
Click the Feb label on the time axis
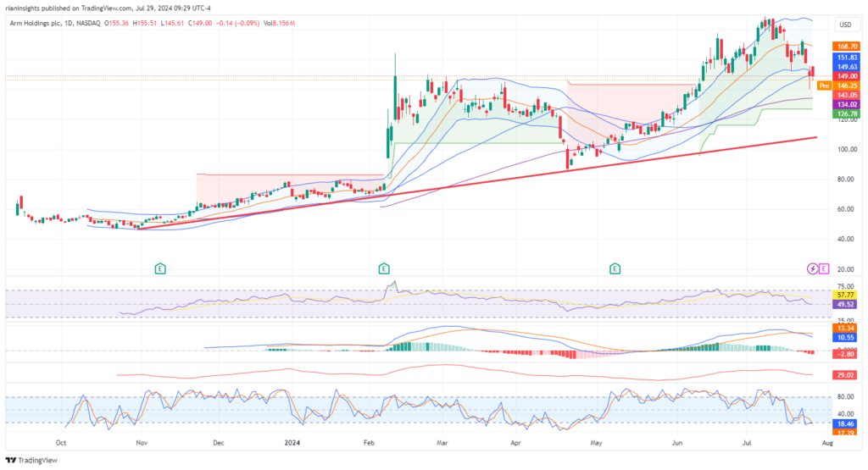tap(369, 443)
